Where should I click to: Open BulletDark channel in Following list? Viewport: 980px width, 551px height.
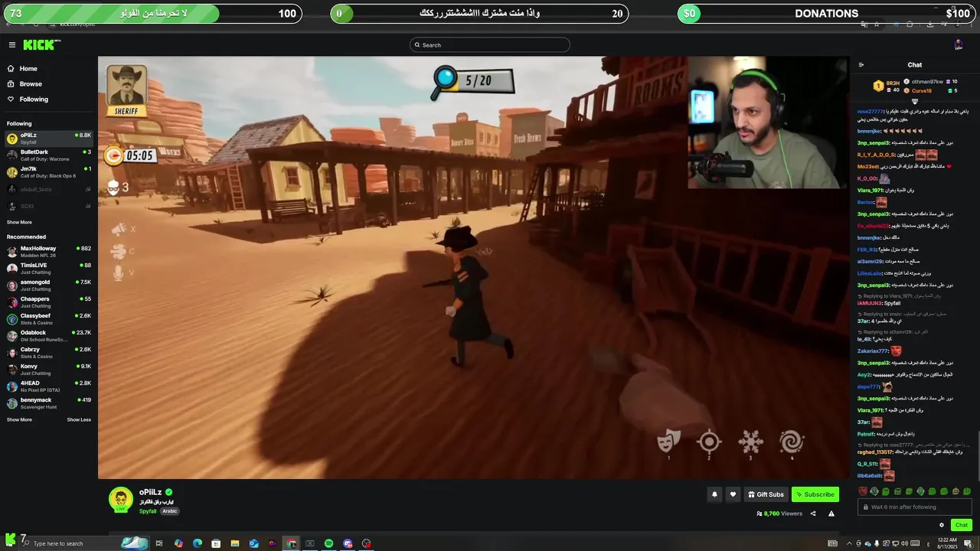[49, 155]
